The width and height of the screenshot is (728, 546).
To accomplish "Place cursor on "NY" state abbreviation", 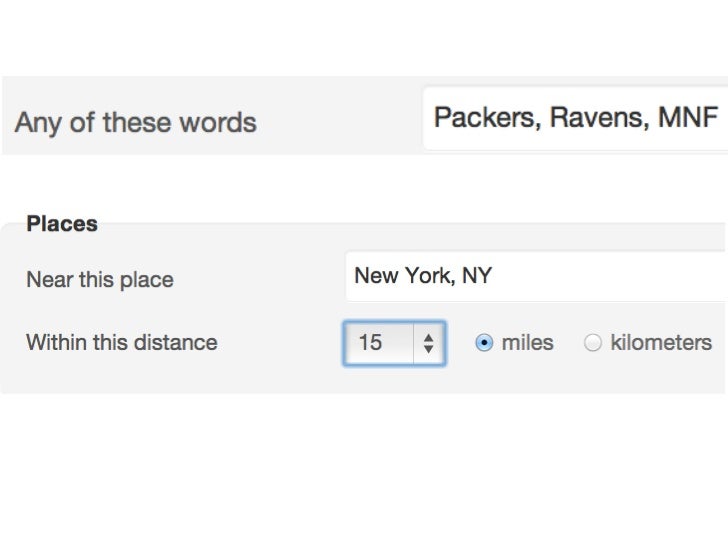I will (477, 276).
